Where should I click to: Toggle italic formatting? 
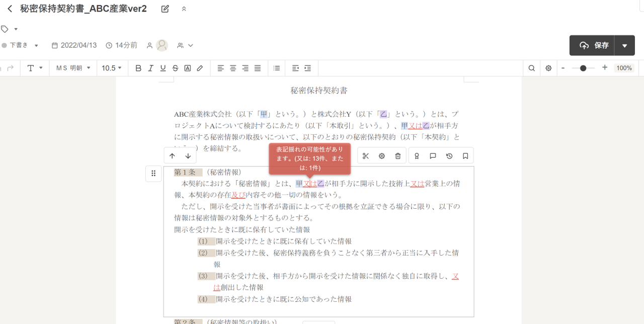(150, 68)
